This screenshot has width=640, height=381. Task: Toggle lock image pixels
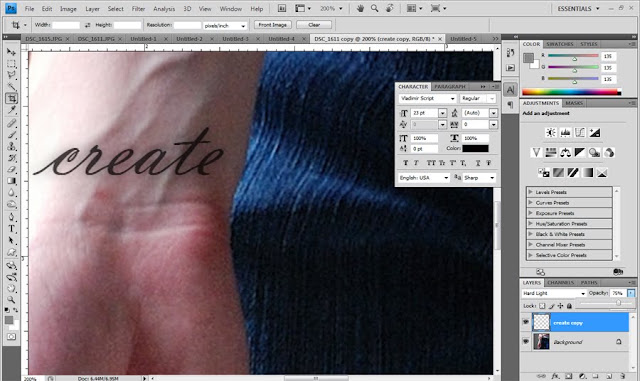[551, 306]
